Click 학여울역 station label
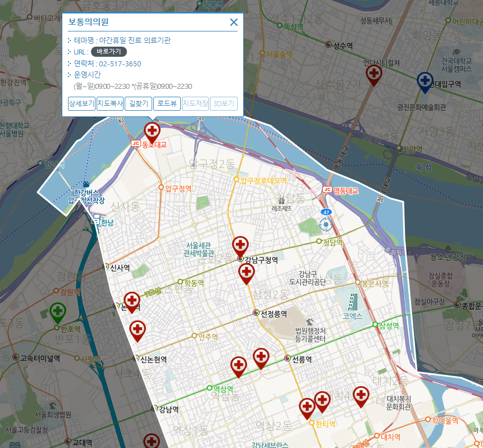Viewport: 483px width, 448px height. pos(445,420)
